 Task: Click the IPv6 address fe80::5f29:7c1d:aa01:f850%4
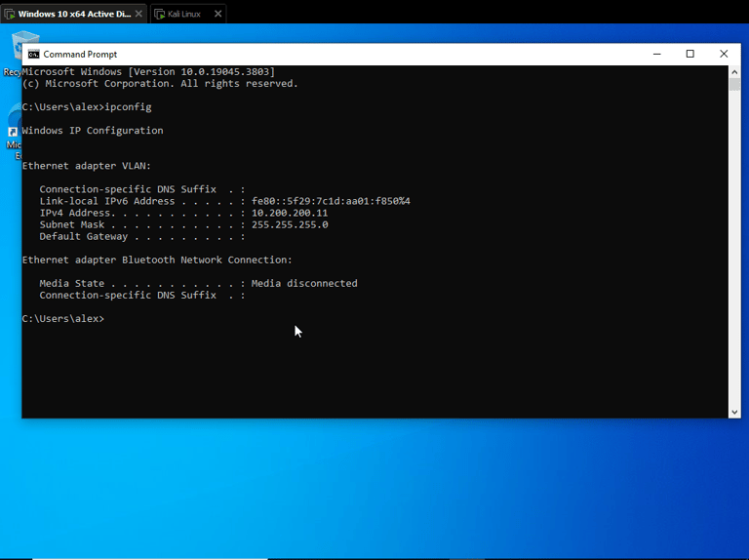click(331, 201)
